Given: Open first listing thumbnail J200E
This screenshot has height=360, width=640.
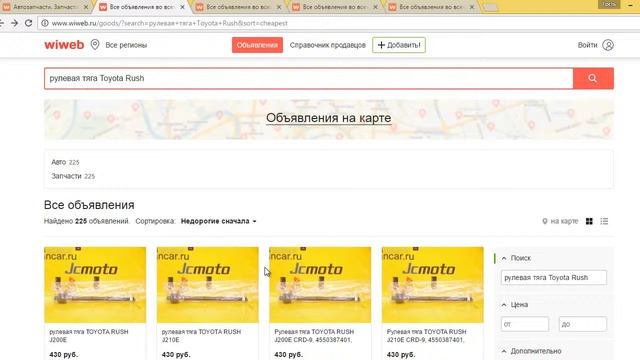Looking at the screenshot, I should tap(95, 284).
